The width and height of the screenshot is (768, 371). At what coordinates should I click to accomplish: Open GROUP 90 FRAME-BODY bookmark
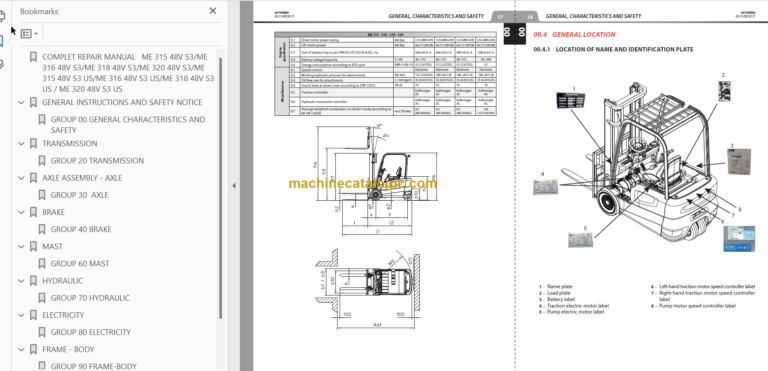tap(94, 366)
